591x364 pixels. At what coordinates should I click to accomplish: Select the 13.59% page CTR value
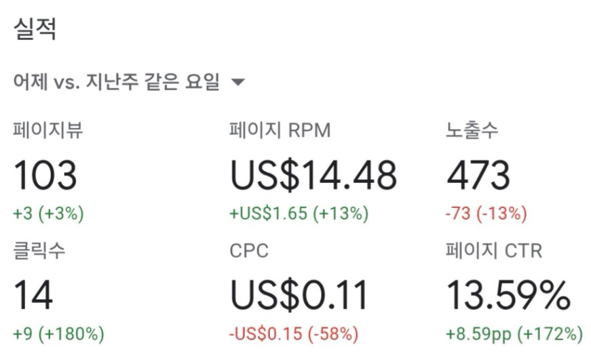pyautogui.click(x=508, y=295)
